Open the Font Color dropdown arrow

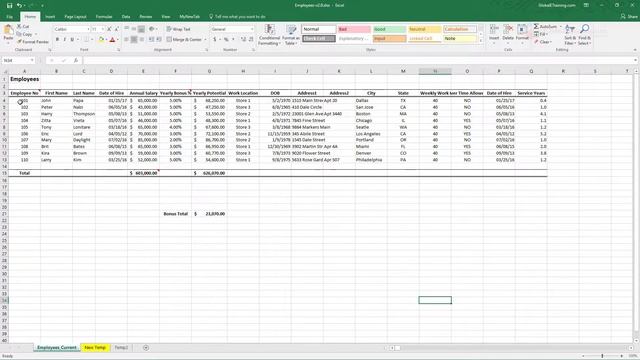point(118,40)
